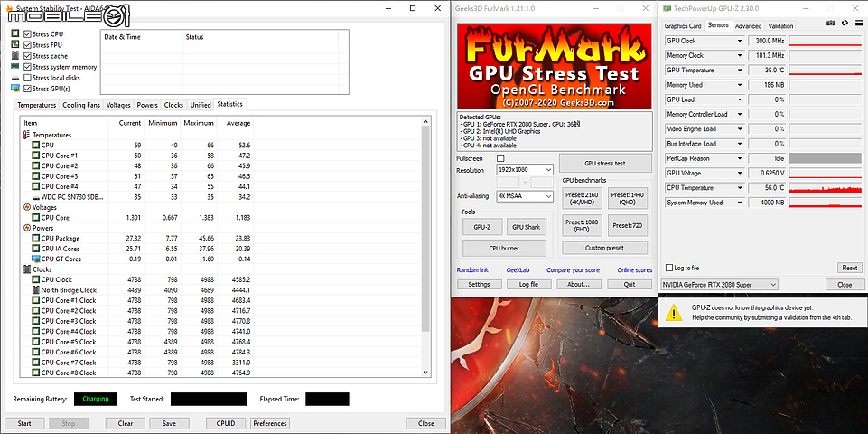Click the Stress cache icon
The height and width of the screenshot is (434, 868).
[15, 56]
